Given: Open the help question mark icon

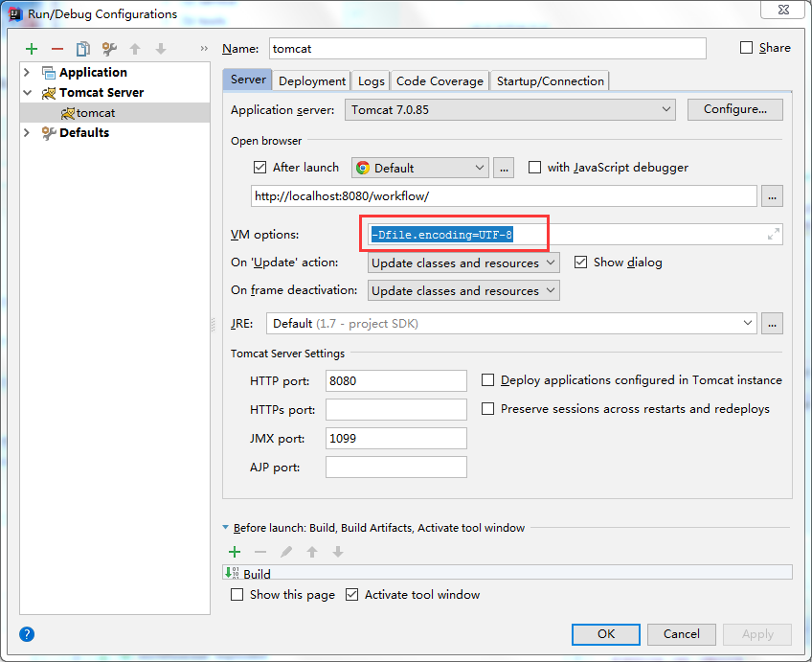Looking at the screenshot, I should click(27, 634).
